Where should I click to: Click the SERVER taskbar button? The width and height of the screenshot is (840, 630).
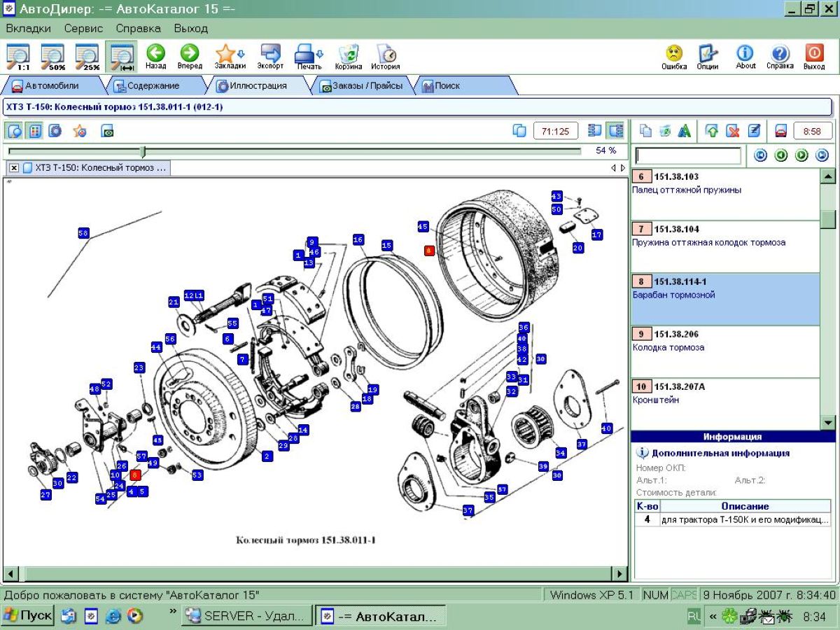[246, 616]
